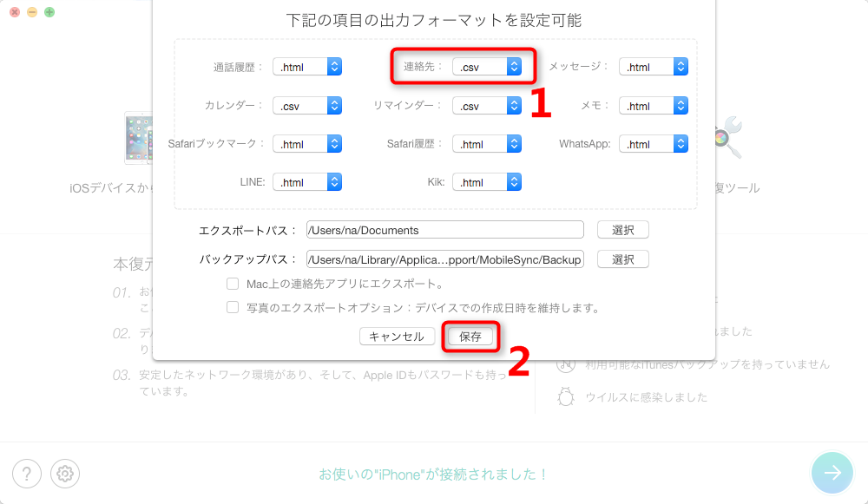Open the リマインダー format dropdown
The height and width of the screenshot is (504, 868).
pos(487,106)
